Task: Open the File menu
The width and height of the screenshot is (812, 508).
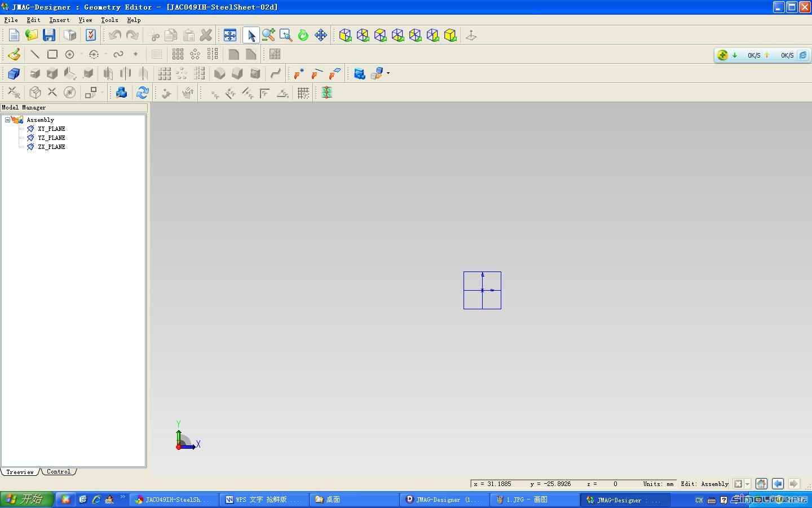Action: pos(11,20)
